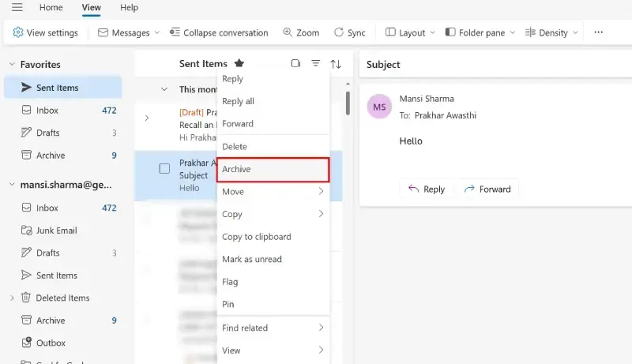The height and width of the screenshot is (364, 632).
Task: Open View settings gear
Action: point(17,32)
